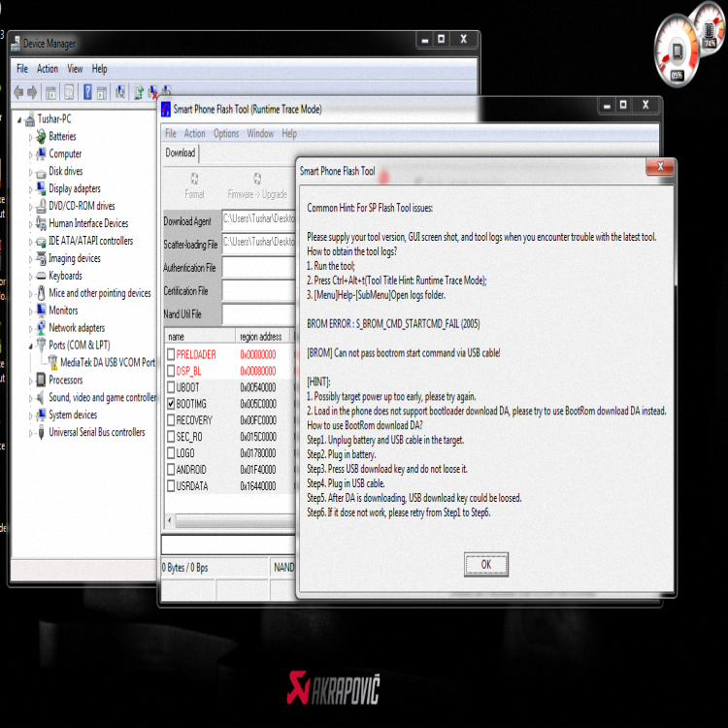Image resolution: width=728 pixels, height=728 pixels.
Task: Click the Format icon in Flash Tool
Action: click(194, 184)
